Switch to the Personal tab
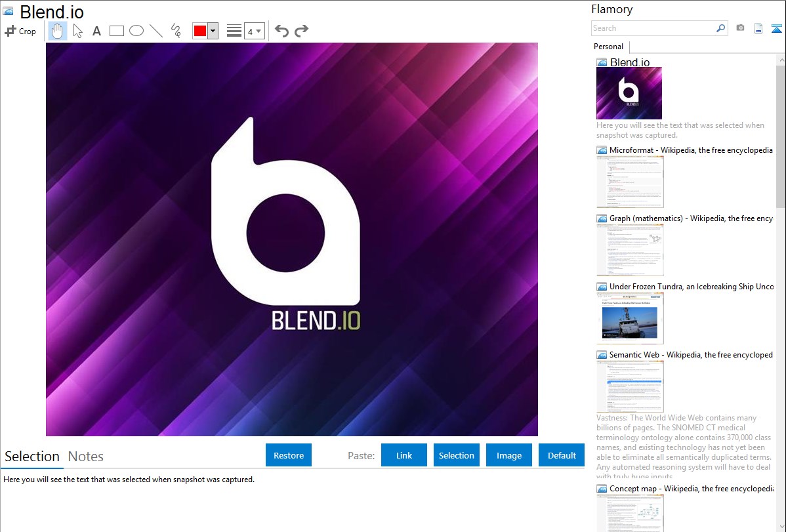786x532 pixels. 609,47
